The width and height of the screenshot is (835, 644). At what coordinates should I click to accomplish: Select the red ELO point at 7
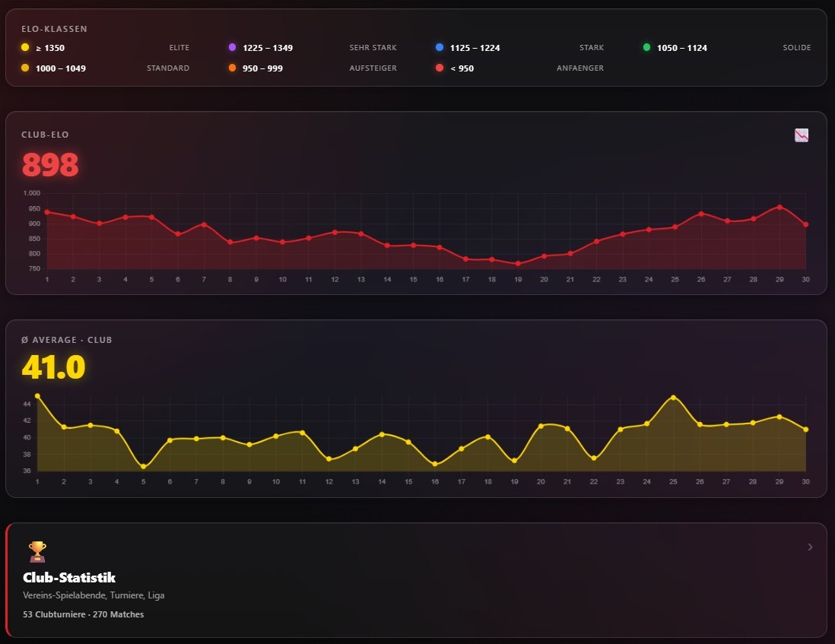tap(204, 224)
